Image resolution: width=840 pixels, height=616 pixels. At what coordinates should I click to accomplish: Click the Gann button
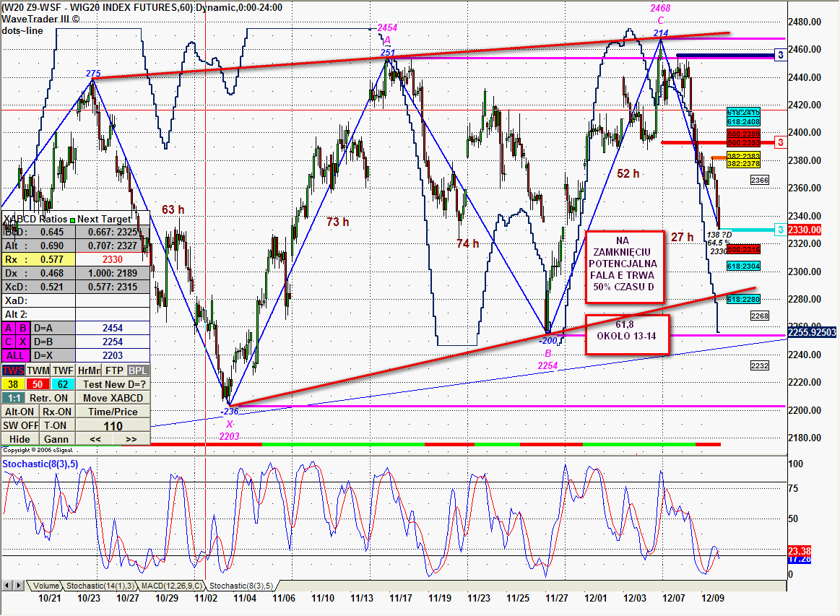[x=56, y=439]
